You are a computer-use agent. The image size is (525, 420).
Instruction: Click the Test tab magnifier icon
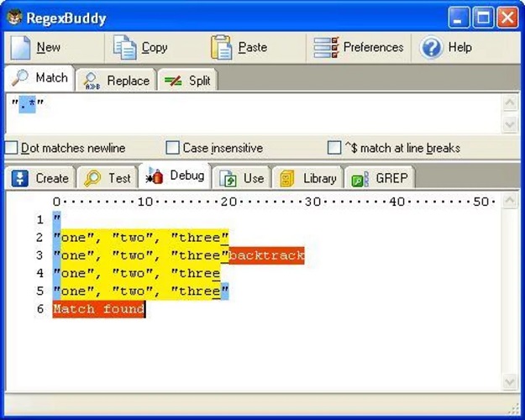(x=92, y=178)
